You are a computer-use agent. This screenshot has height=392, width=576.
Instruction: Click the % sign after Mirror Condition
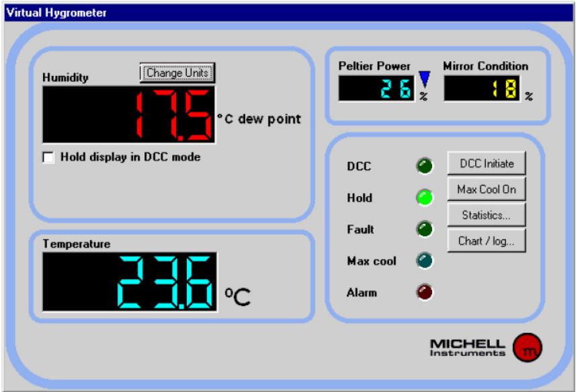528,96
